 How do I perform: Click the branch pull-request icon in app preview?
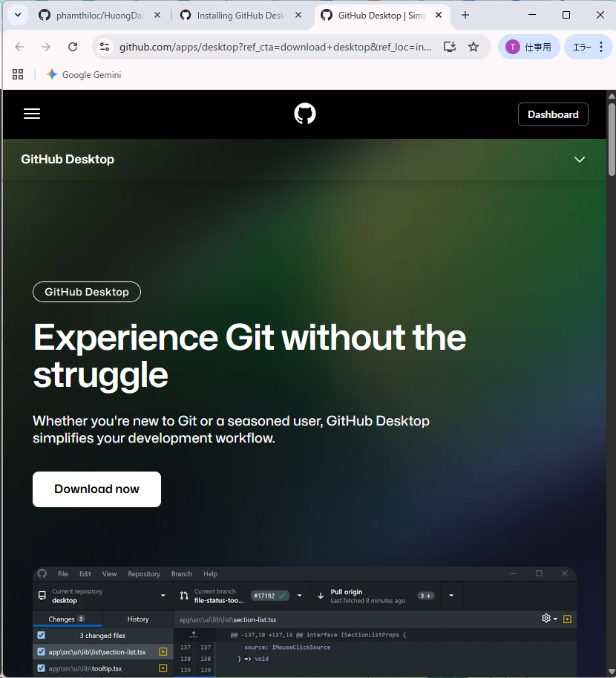[184, 596]
